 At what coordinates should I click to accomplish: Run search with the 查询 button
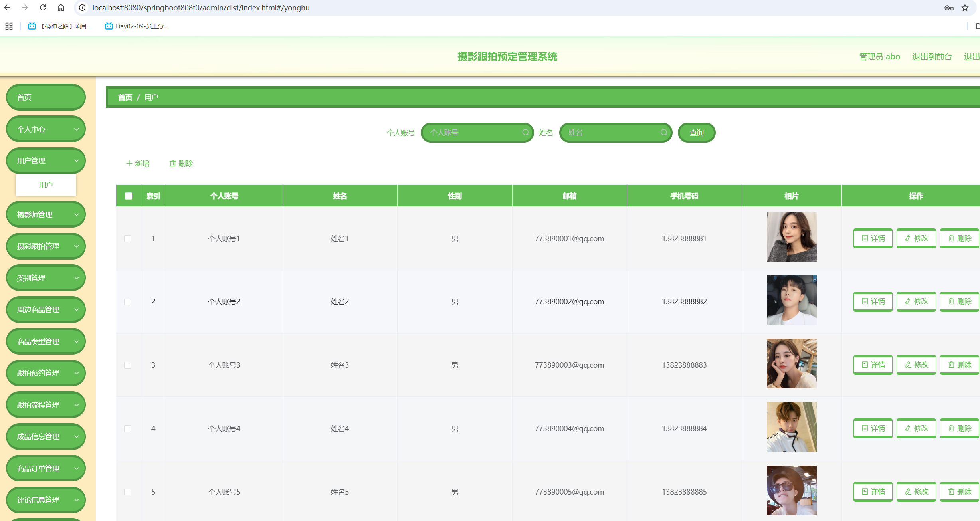point(697,133)
